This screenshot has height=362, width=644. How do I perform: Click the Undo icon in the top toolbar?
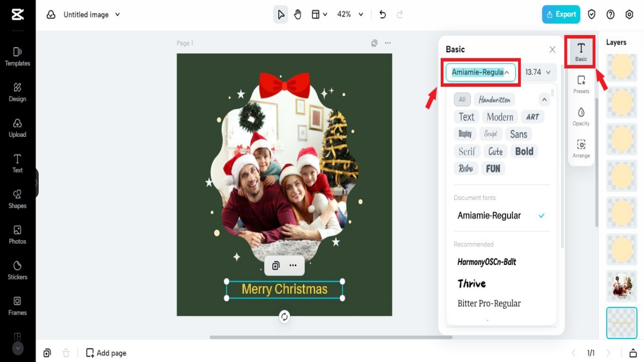[382, 14]
